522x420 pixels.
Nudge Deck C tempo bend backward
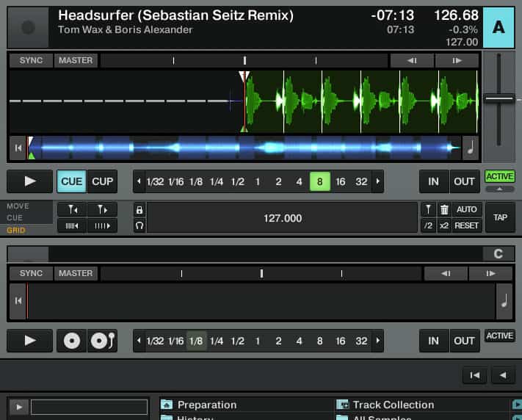[x=446, y=273]
